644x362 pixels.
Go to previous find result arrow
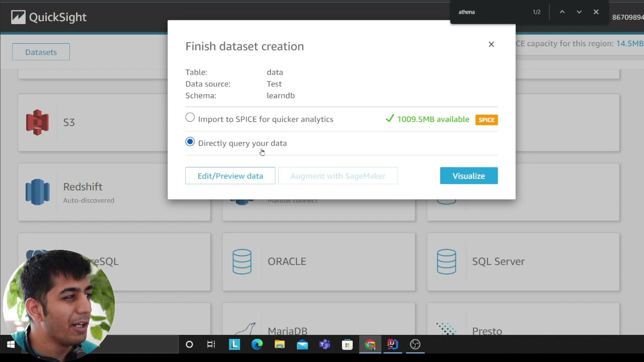(562, 12)
